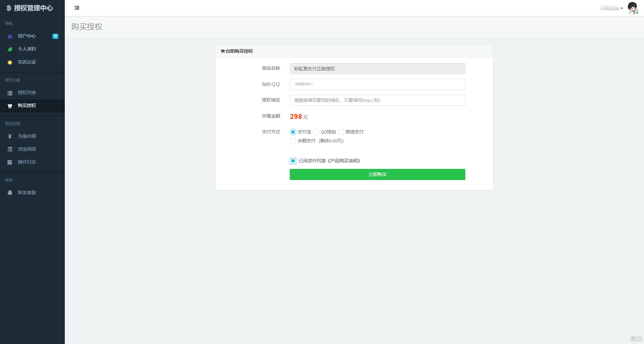
Task: Open 个人资料 menu item
Action: [x=32, y=49]
